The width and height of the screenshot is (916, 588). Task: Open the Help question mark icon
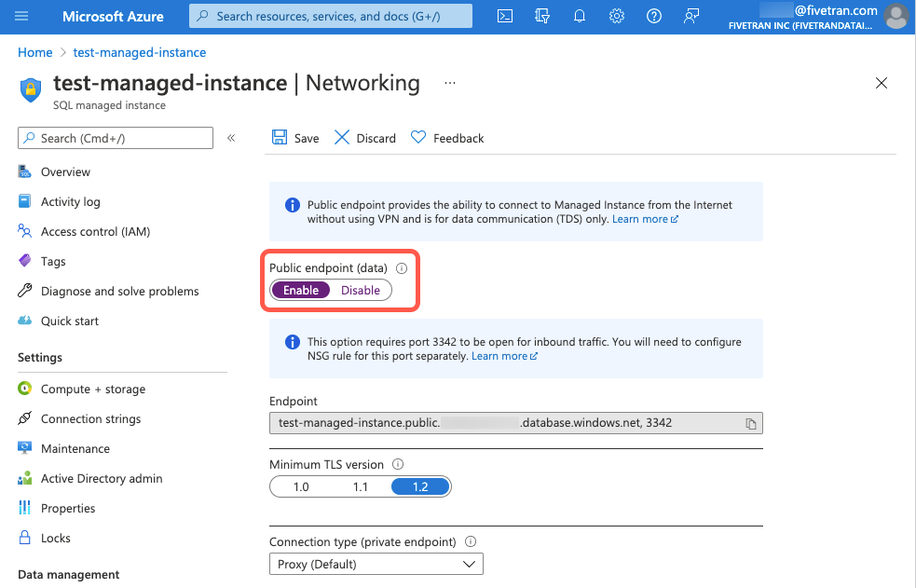[654, 16]
